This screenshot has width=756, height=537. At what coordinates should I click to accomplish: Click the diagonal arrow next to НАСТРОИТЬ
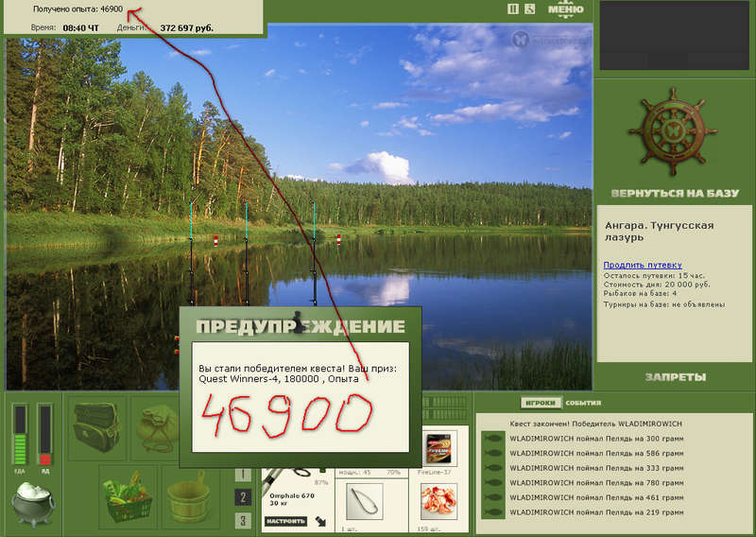(320, 521)
